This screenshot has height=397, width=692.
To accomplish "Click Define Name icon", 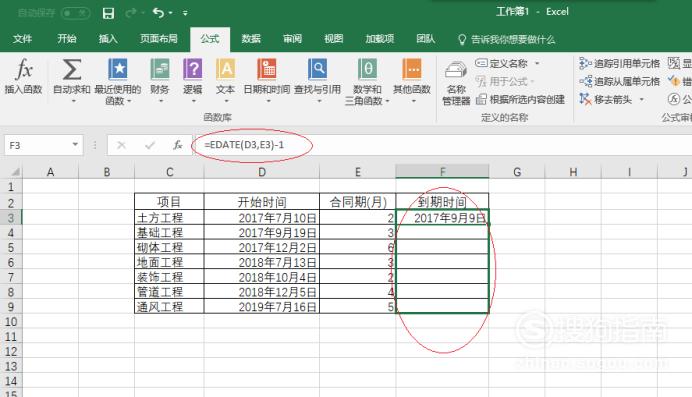I will (x=481, y=64).
